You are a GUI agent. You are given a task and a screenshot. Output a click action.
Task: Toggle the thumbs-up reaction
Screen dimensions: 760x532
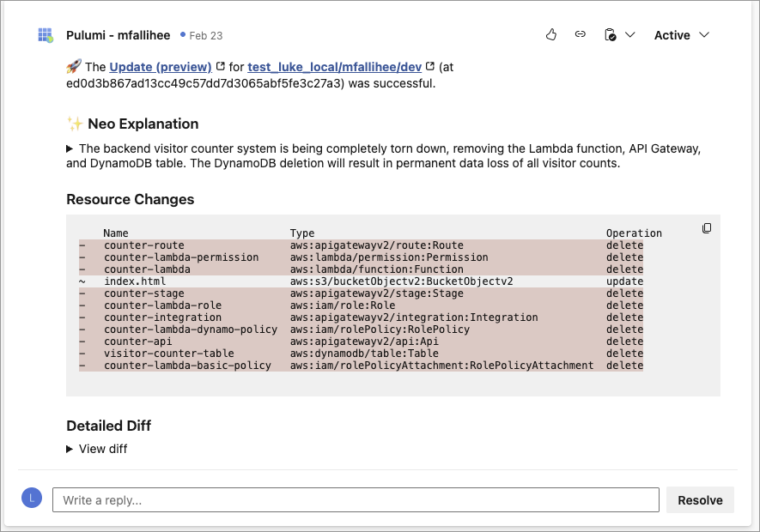click(550, 34)
